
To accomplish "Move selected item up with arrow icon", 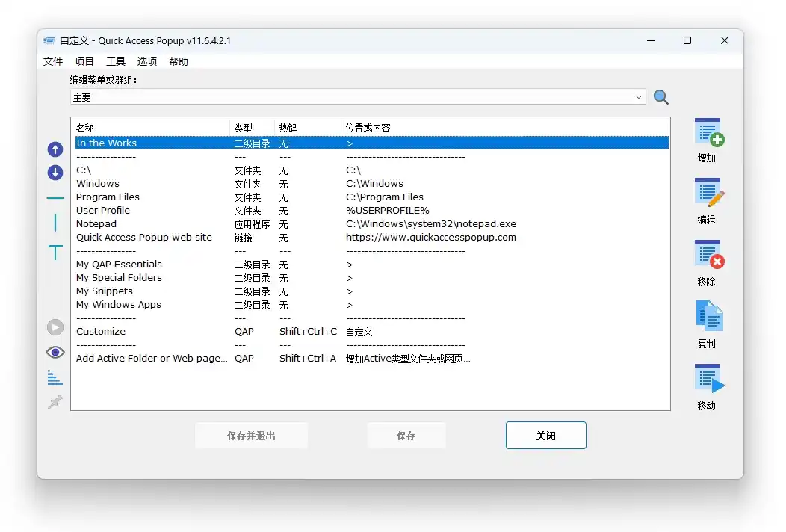I will [55, 149].
